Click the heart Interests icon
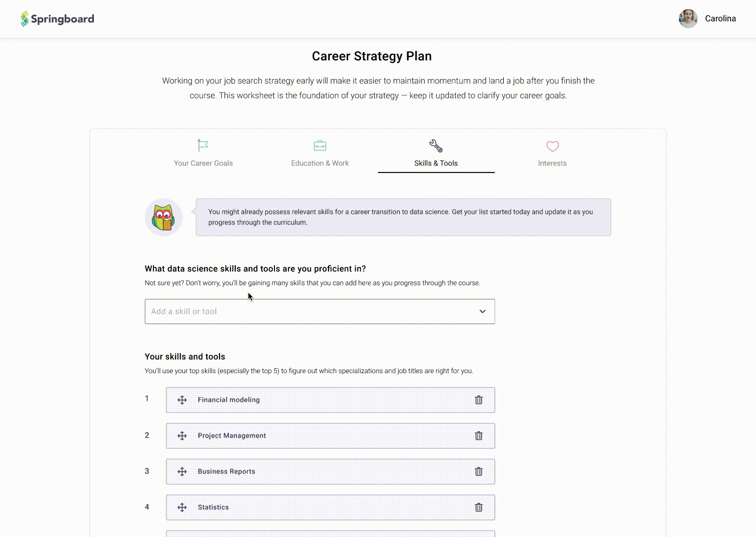The image size is (756, 537). click(x=553, y=146)
